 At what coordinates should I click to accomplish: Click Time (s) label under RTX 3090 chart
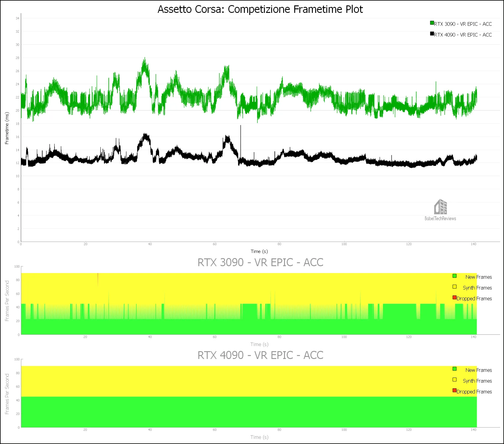(259, 344)
